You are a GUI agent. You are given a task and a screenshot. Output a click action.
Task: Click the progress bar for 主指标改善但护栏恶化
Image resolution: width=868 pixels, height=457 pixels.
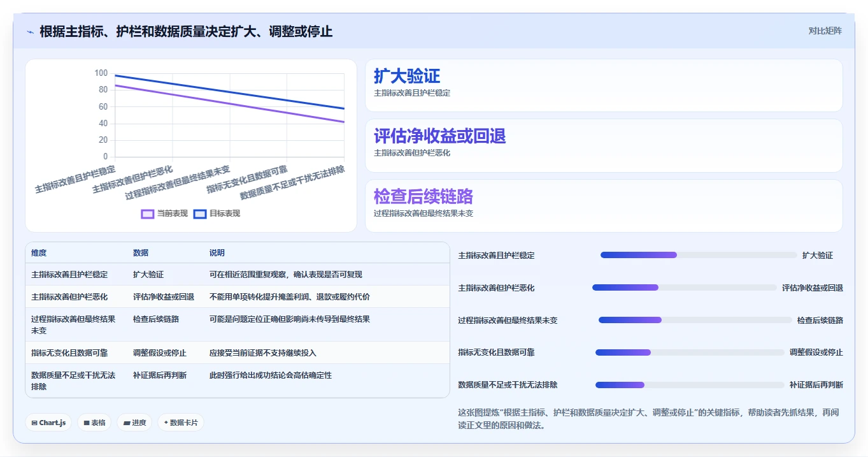(685, 287)
